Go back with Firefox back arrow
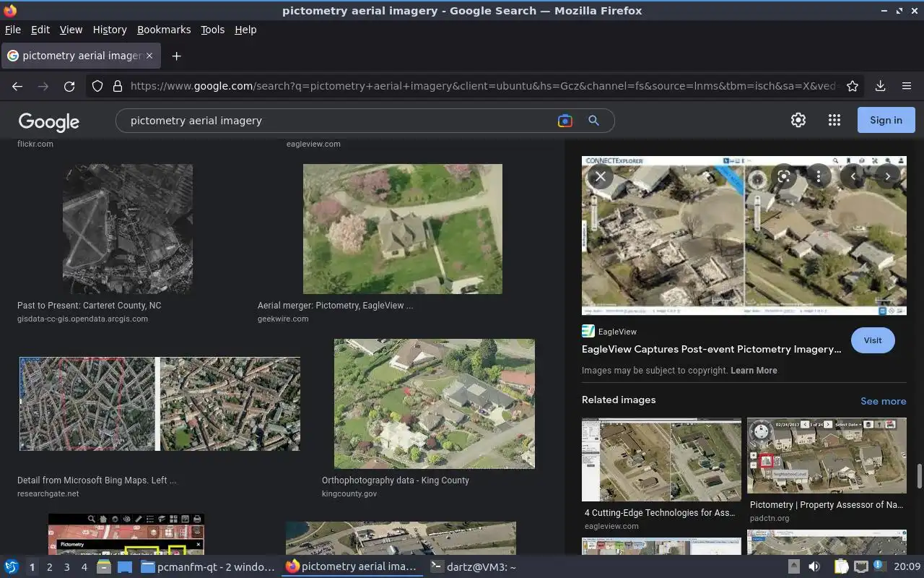Image resolution: width=924 pixels, height=578 pixels. pos(17,86)
